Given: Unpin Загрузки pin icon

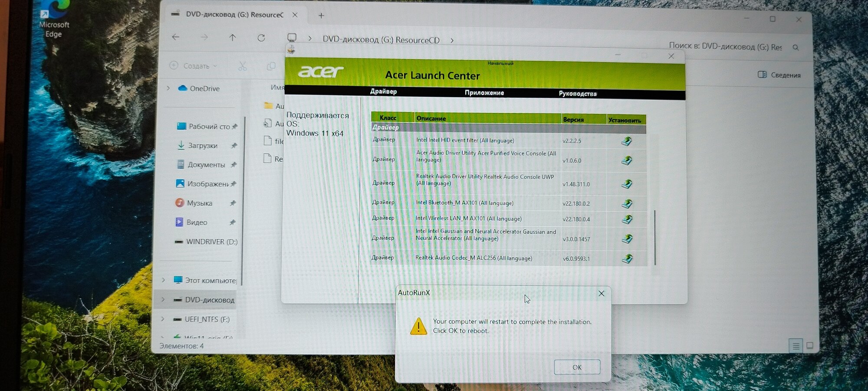Looking at the screenshot, I should coord(234,146).
